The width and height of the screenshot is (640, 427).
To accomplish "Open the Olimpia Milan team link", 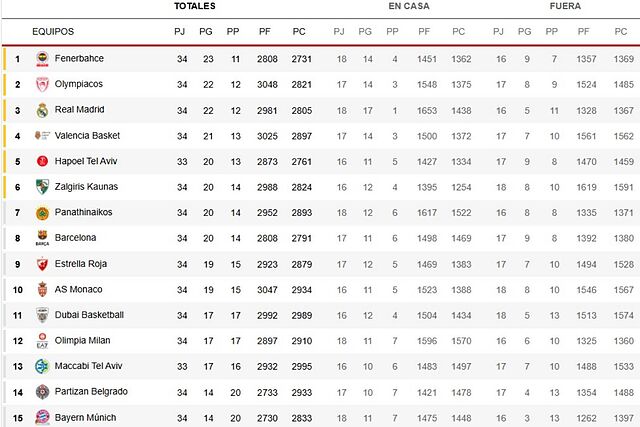I will click(84, 341).
